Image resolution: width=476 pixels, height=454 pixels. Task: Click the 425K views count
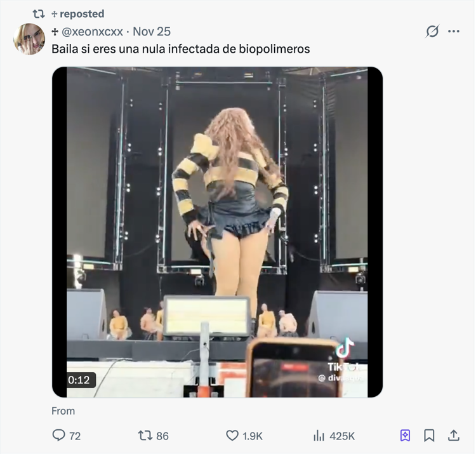click(342, 436)
